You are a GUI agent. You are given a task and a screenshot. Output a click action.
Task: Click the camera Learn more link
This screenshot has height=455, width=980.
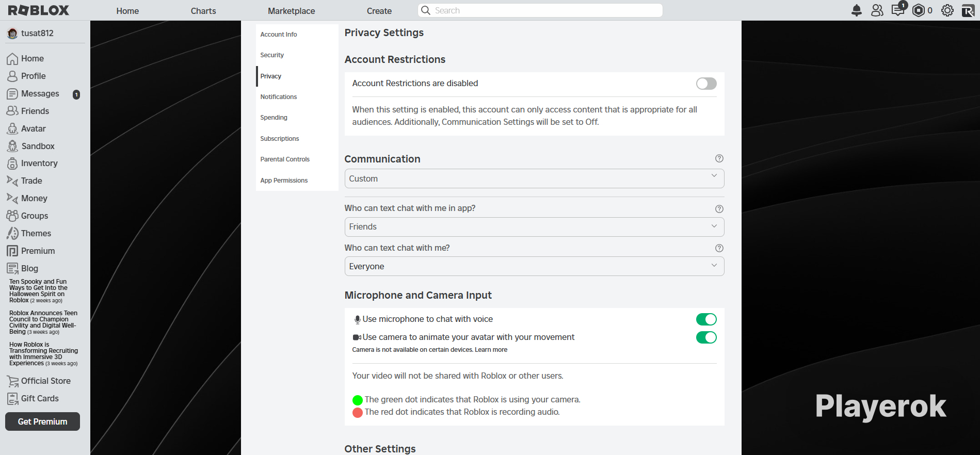point(491,350)
